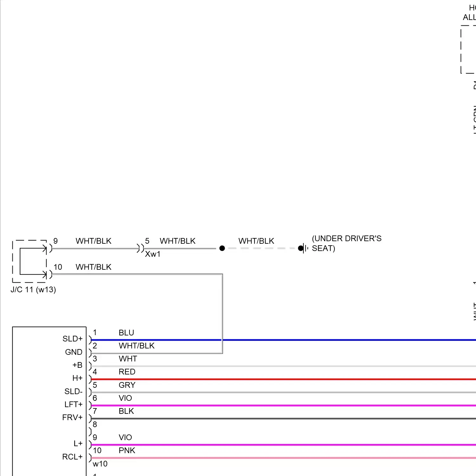Select the GRY wire color label

[127, 385]
